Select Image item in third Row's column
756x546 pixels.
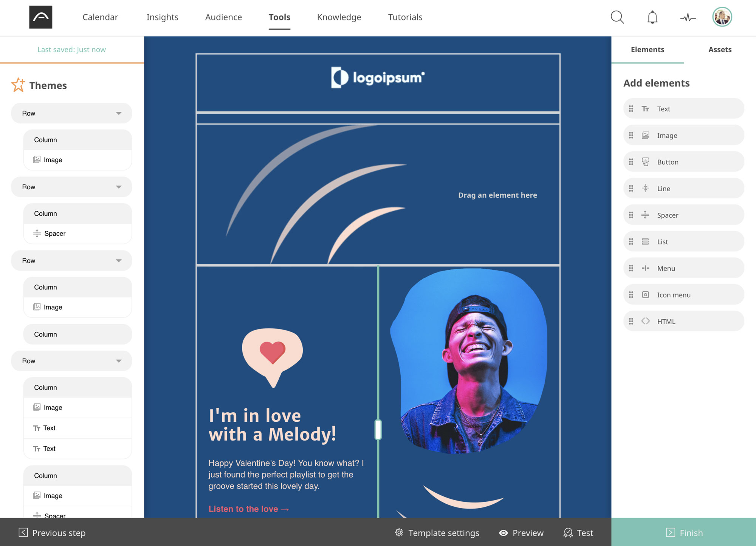coord(77,307)
